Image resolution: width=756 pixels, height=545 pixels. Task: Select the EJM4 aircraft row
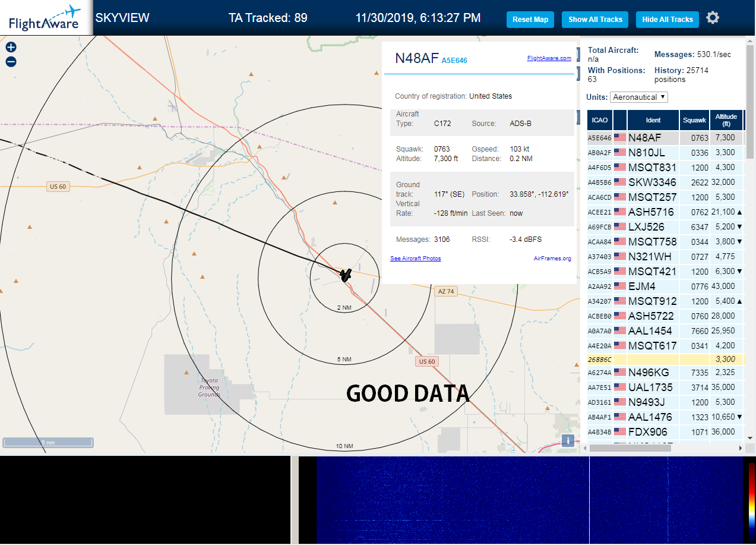click(x=665, y=286)
